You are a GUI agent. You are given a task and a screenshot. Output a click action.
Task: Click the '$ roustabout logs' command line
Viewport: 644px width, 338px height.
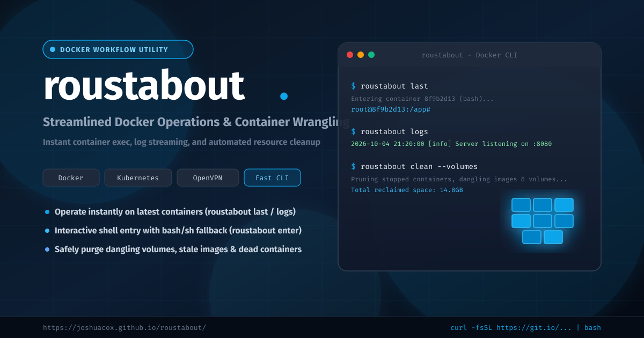point(390,131)
